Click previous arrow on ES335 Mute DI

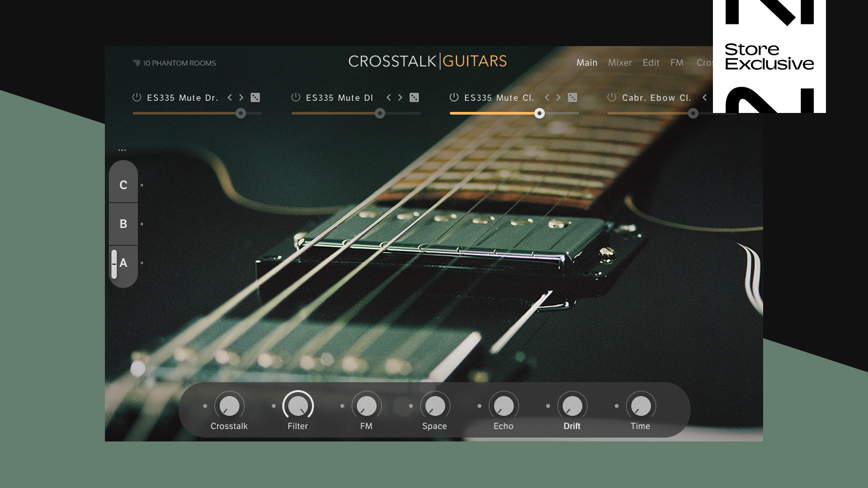tap(388, 97)
